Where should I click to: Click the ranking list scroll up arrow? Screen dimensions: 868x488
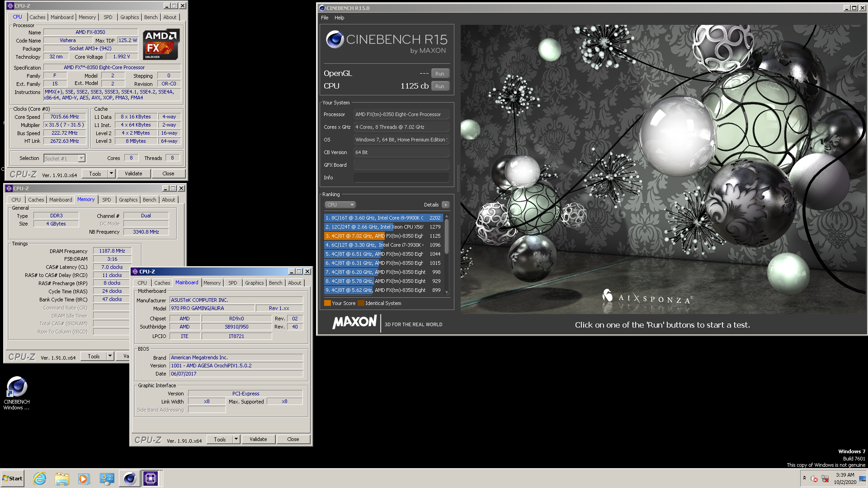[447, 217]
